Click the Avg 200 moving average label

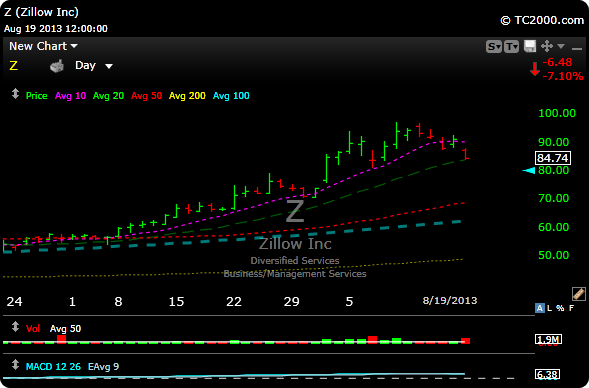[x=187, y=96]
